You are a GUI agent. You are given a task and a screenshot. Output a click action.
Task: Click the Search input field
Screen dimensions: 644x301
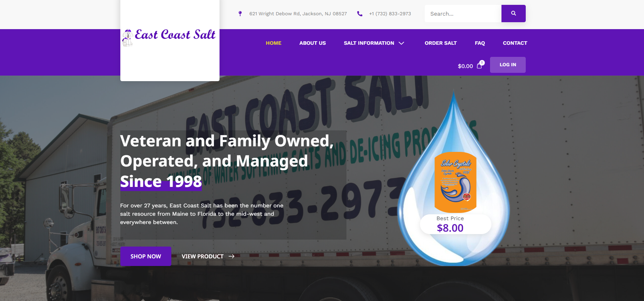tap(463, 14)
